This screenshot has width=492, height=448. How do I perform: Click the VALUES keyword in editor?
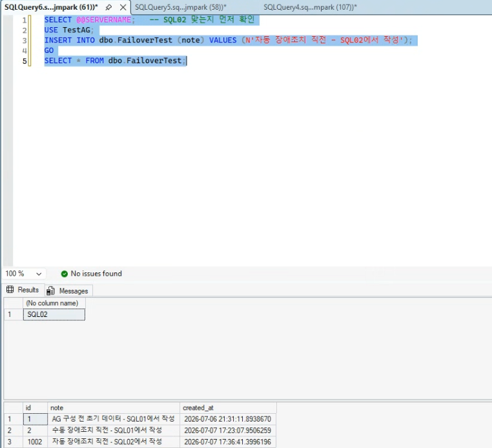(223, 40)
